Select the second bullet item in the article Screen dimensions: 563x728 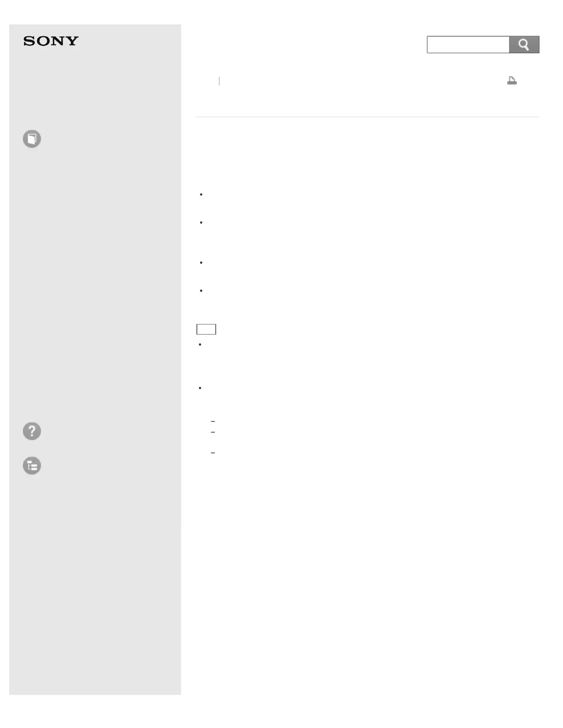coord(201,222)
